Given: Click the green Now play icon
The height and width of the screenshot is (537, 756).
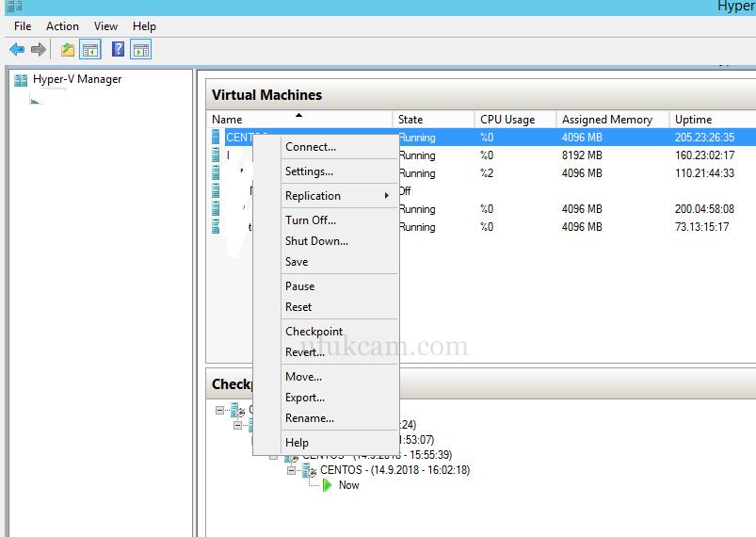Looking at the screenshot, I should coord(328,485).
